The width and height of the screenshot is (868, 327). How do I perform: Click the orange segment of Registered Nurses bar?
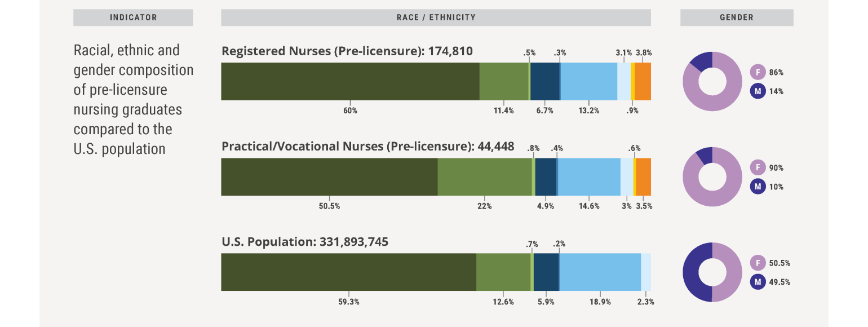tap(643, 82)
